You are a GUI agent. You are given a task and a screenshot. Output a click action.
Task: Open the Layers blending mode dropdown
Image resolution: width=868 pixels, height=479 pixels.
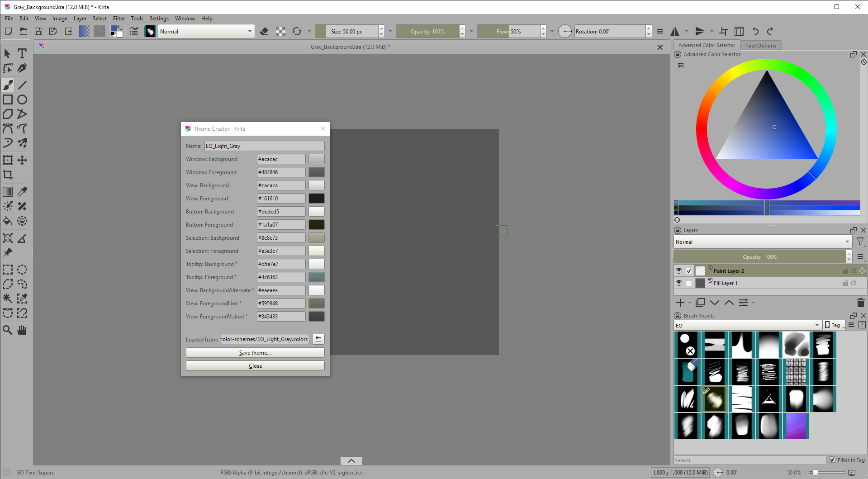tap(763, 242)
